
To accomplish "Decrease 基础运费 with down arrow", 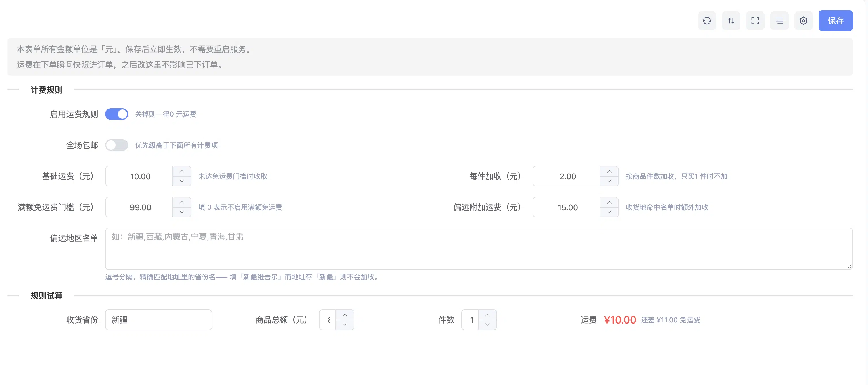I will (182, 181).
